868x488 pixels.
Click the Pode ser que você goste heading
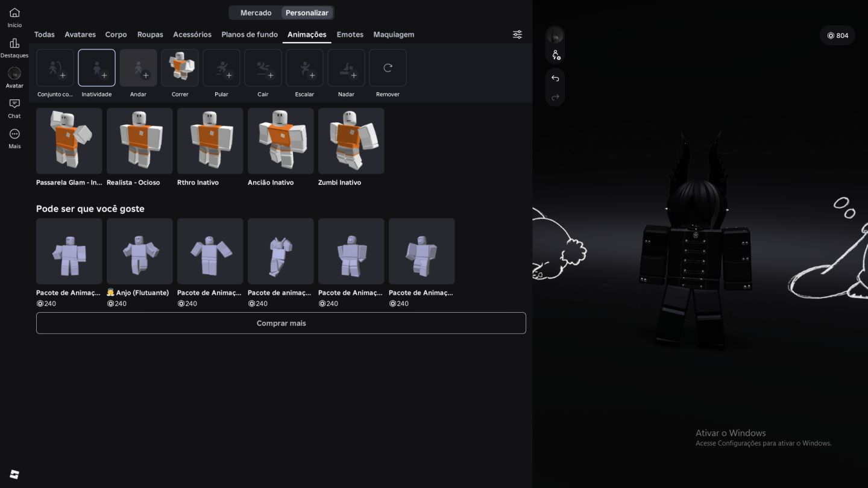click(x=90, y=208)
